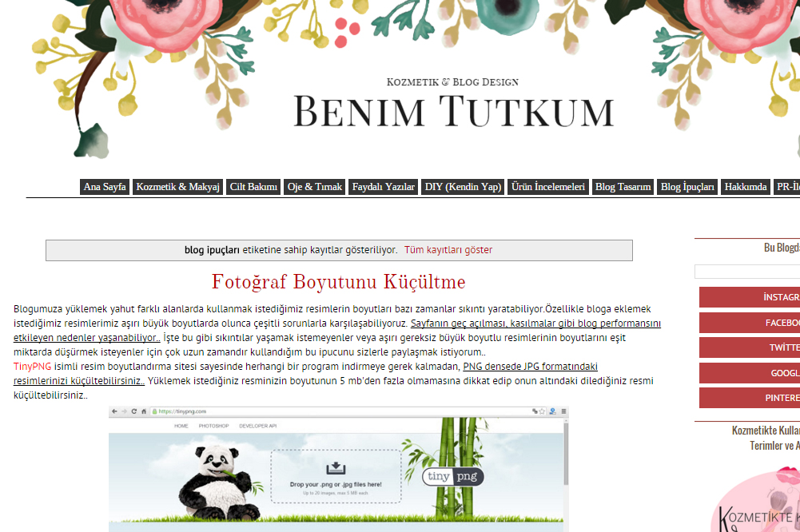This screenshot has width=800, height=532.
Task: Go to Cilt Bakımı section
Action: tap(253, 187)
